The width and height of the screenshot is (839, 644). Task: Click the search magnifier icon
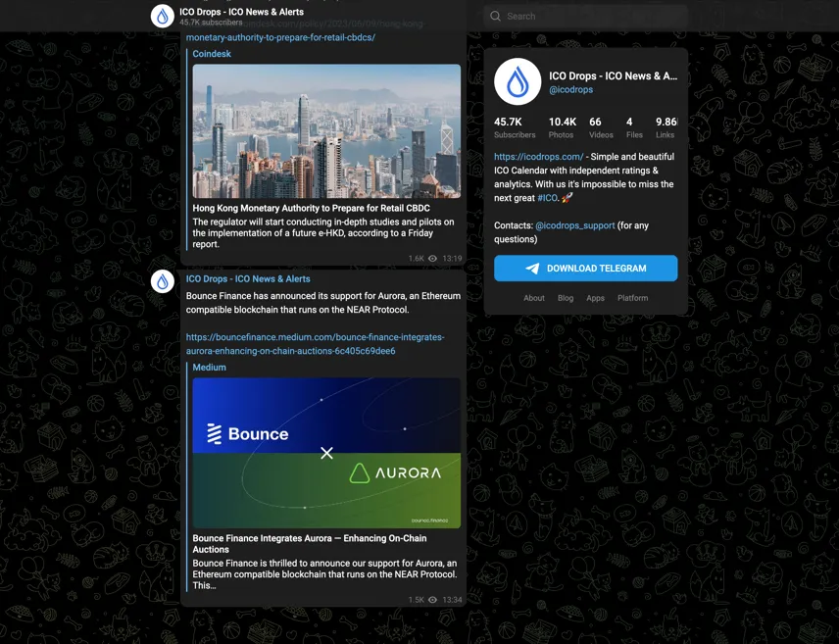click(x=496, y=16)
